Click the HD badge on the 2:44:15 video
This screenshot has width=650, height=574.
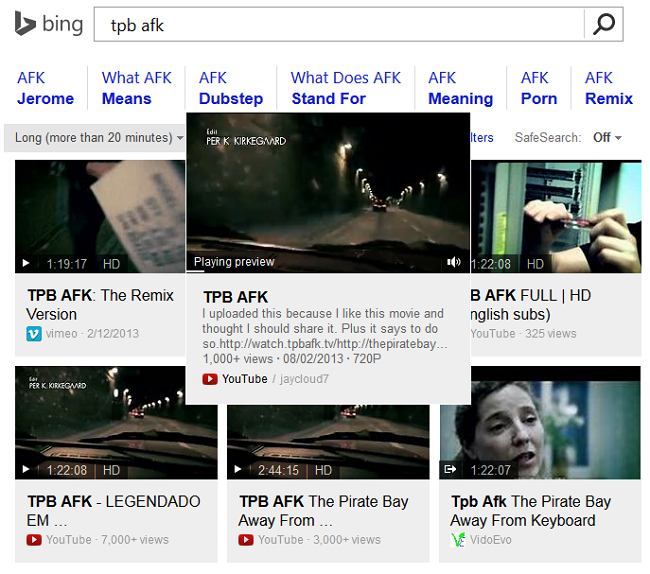(x=323, y=470)
